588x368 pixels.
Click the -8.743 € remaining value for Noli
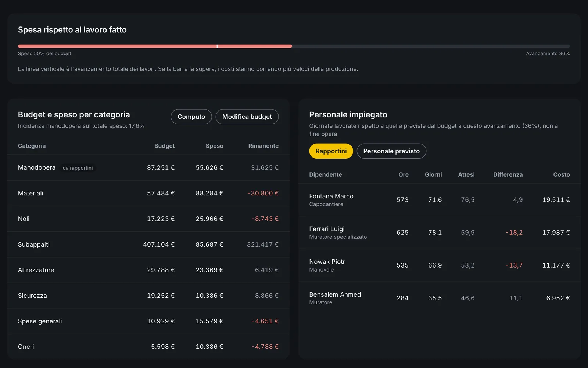click(x=265, y=219)
